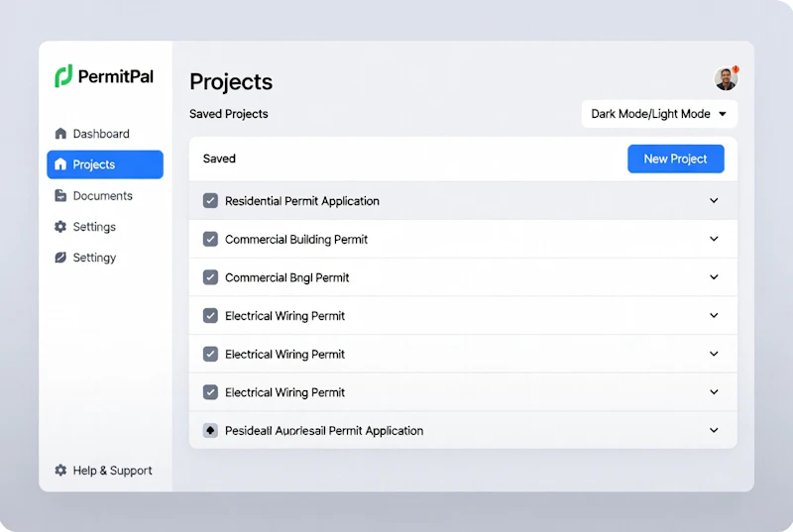Click the gear icon beside Help & Support
The width and height of the screenshot is (793, 532).
pyautogui.click(x=60, y=471)
